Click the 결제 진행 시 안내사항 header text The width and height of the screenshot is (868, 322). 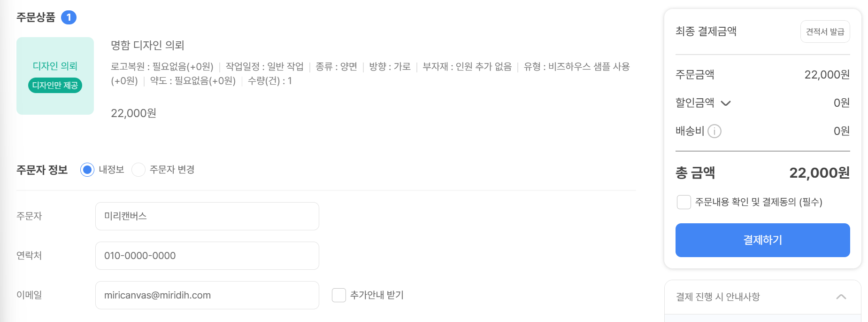click(x=718, y=297)
